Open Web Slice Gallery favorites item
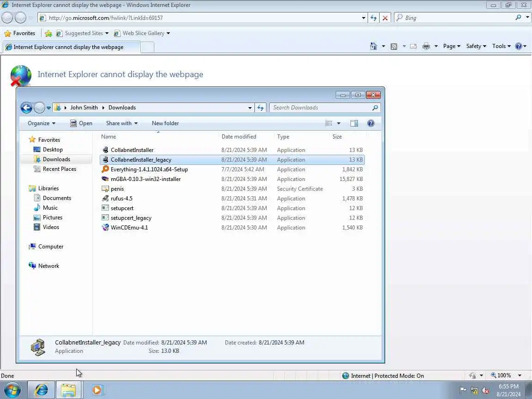The image size is (532, 399). click(x=142, y=33)
